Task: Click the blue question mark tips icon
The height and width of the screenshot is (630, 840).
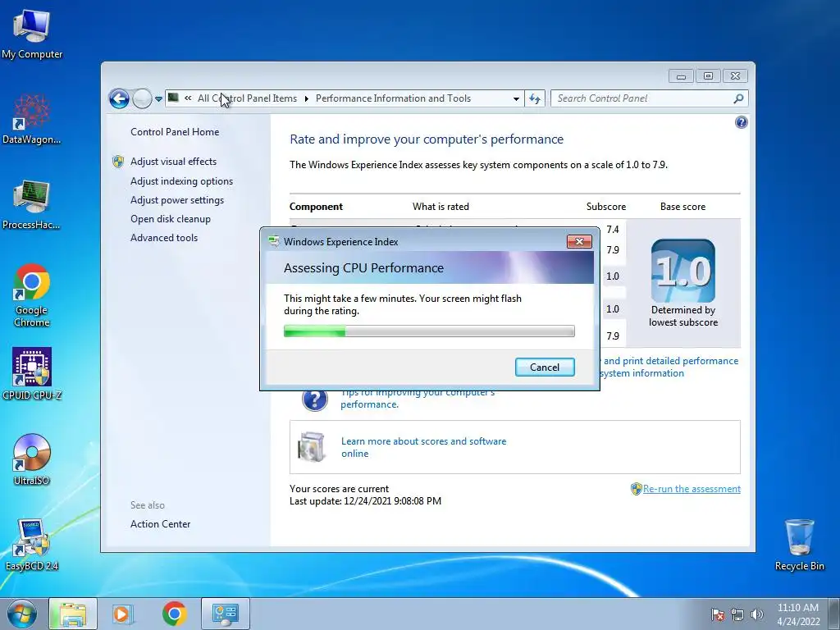Action: pyautogui.click(x=314, y=399)
